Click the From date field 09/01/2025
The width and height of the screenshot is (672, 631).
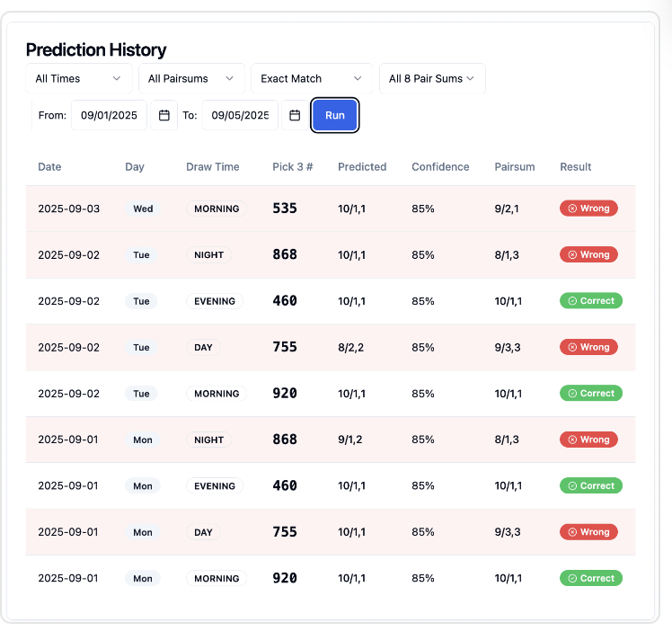[109, 115]
